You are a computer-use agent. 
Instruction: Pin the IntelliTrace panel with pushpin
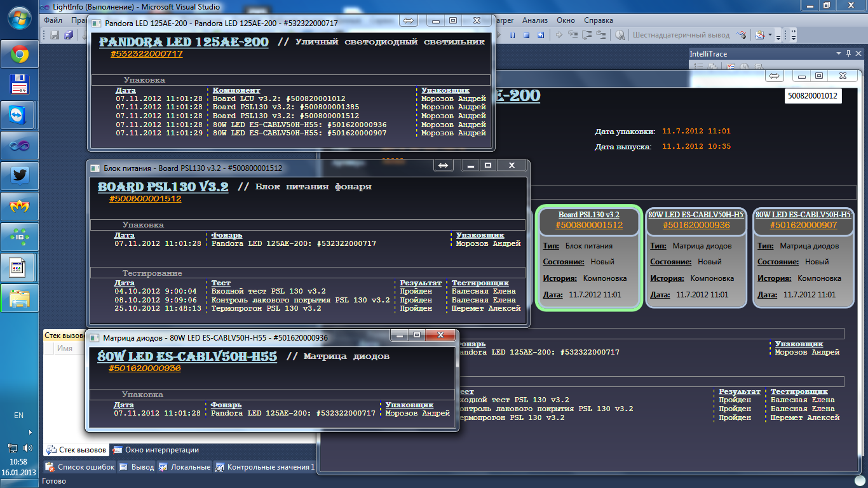coord(850,54)
